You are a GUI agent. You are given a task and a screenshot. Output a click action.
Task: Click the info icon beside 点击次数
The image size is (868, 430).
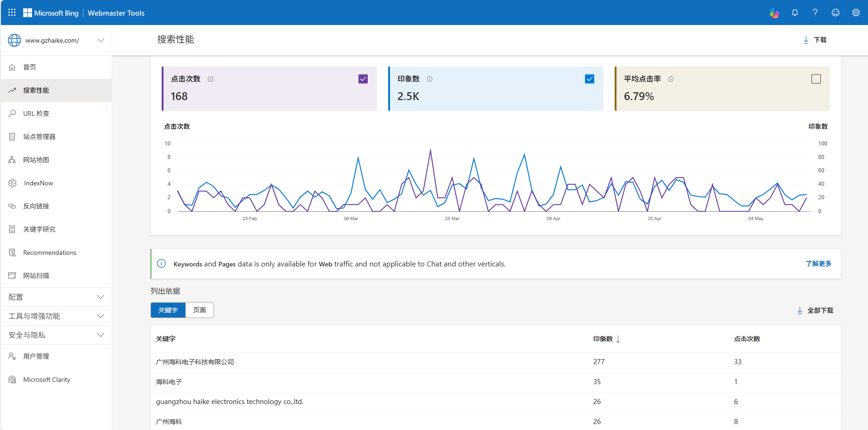211,79
